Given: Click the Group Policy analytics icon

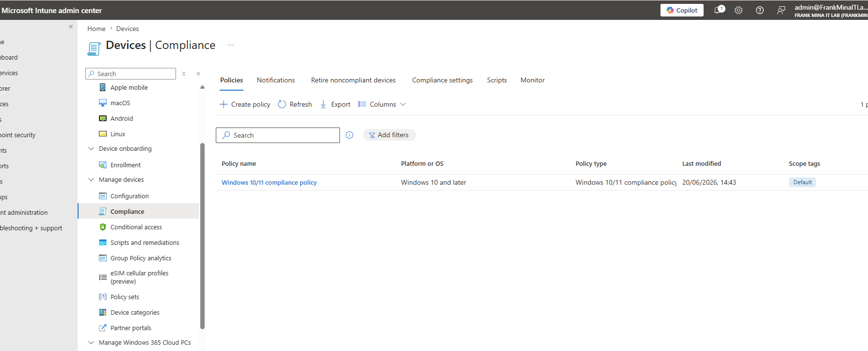Looking at the screenshot, I should (103, 258).
